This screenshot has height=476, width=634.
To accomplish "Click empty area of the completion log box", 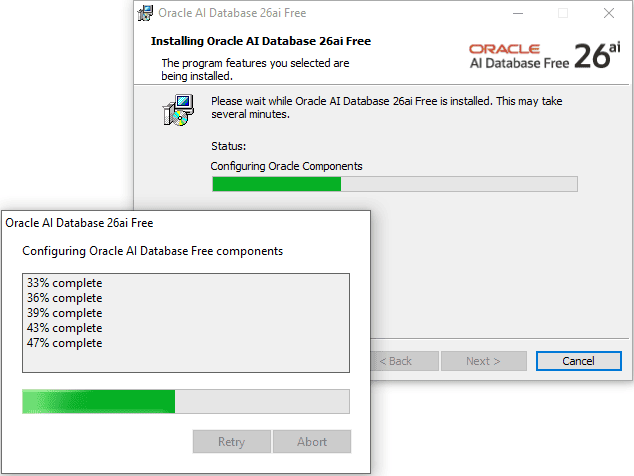I will pyautogui.click(x=185, y=360).
